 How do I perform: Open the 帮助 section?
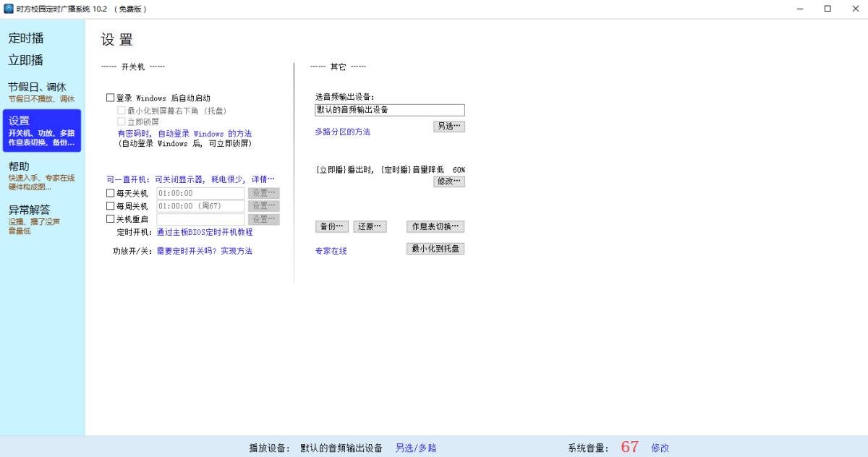[20, 166]
